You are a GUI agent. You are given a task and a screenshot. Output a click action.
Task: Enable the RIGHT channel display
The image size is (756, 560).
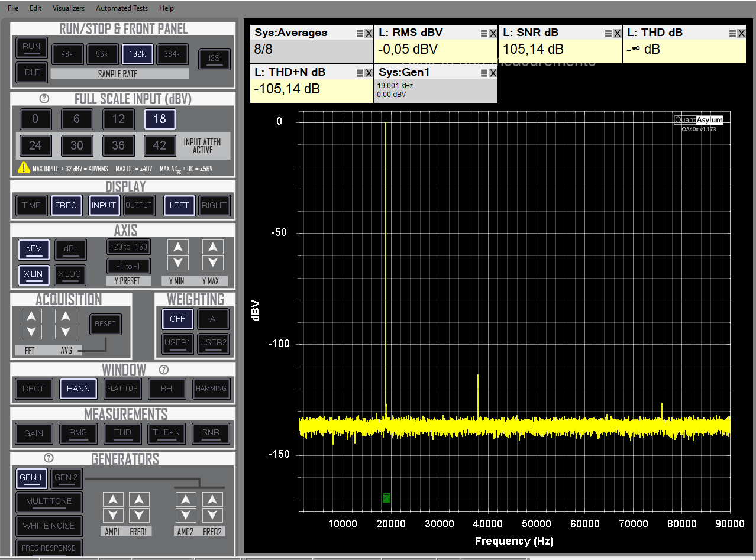pos(214,205)
